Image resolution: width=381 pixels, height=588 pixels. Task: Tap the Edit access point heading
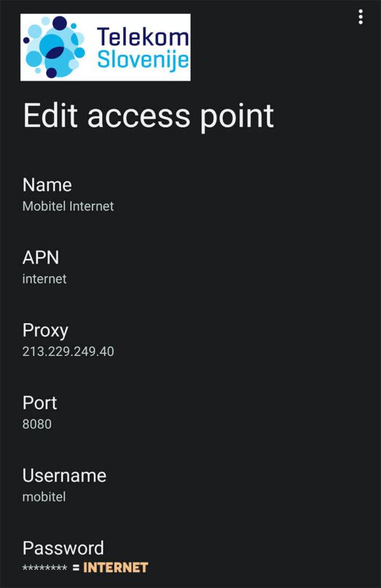(x=147, y=116)
